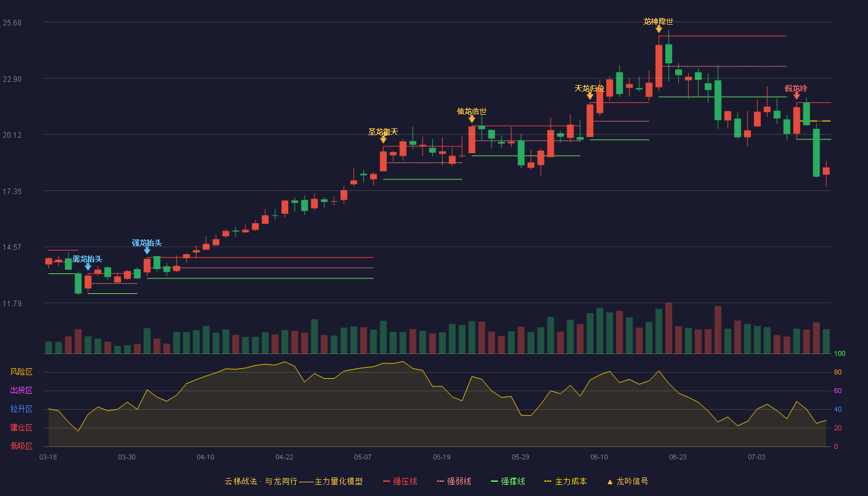Image resolution: width=868 pixels, height=496 pixels.
Task: Click the 低吸区 zone label
Action: pyautogui.click(x=21, y=446)
